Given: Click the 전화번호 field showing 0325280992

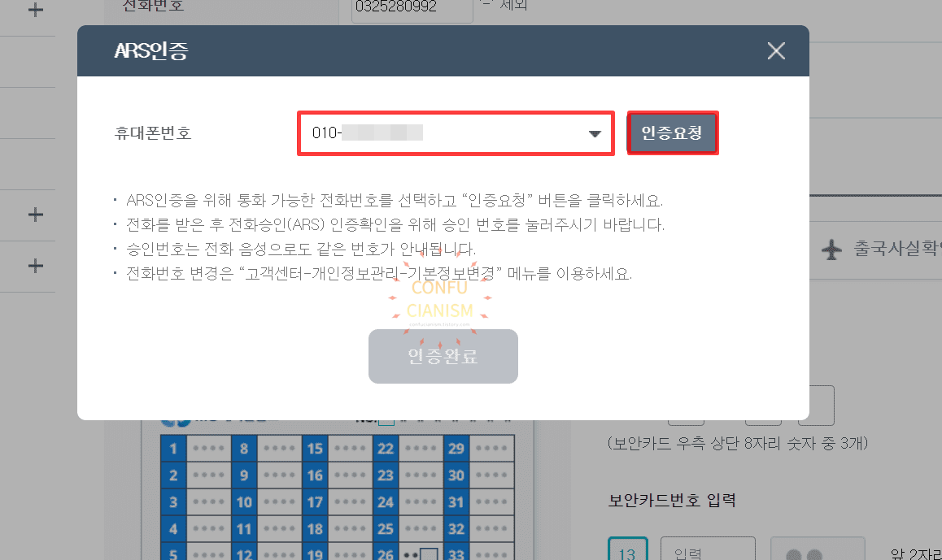Looking at the screenshot, I should point(412,8).
